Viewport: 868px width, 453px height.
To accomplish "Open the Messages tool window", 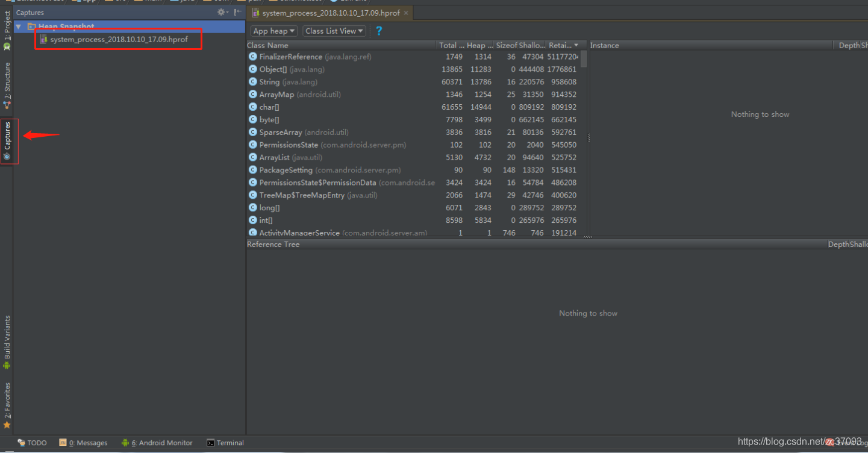I will 83,443.
